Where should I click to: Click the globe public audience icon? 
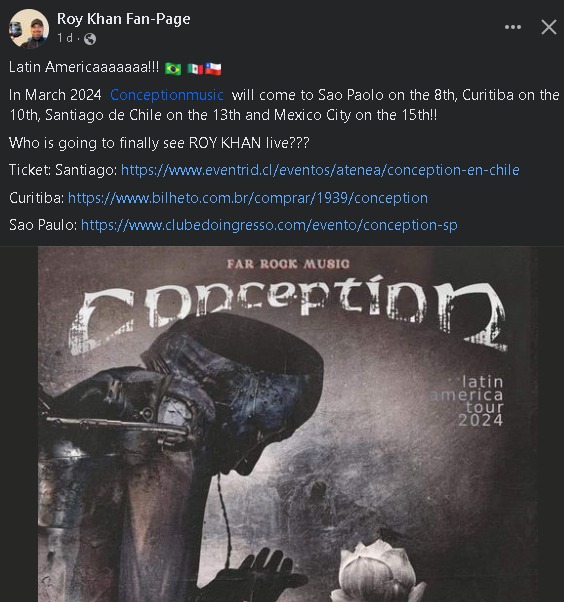click(x=90, y=39)
